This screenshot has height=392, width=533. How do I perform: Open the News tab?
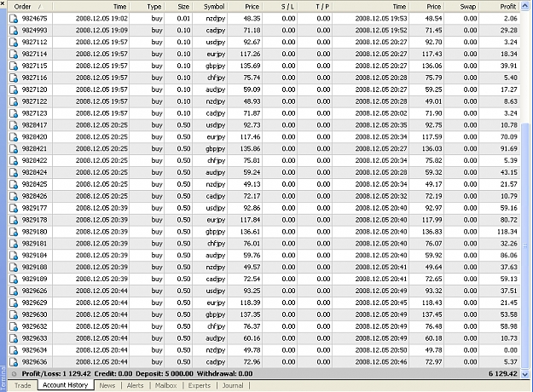click(x=107, y=385)
